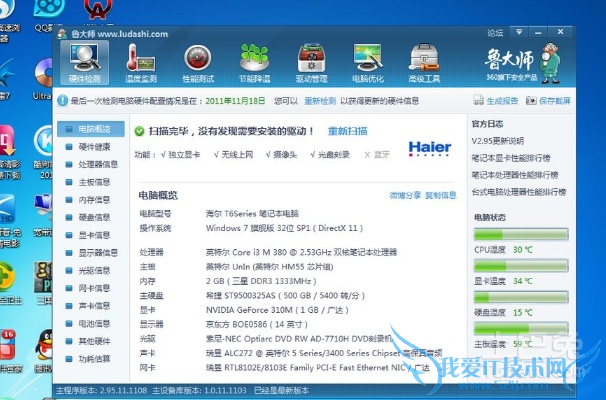Click the RTL8102E/8103E network card value
Screen dimensions: 606x400
(317, 368)
